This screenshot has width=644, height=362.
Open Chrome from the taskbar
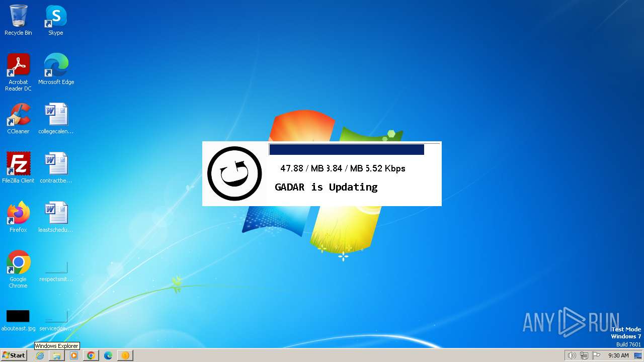click(91, 355)
